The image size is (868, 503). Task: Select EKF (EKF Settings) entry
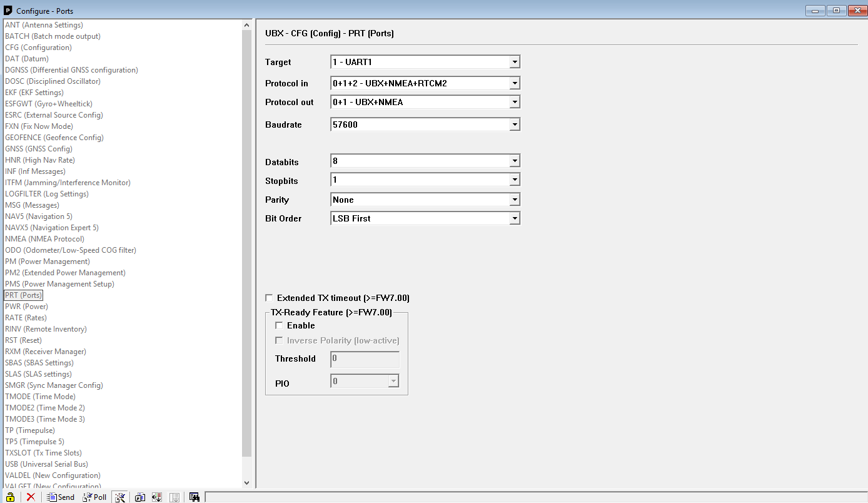coord(34,93)
